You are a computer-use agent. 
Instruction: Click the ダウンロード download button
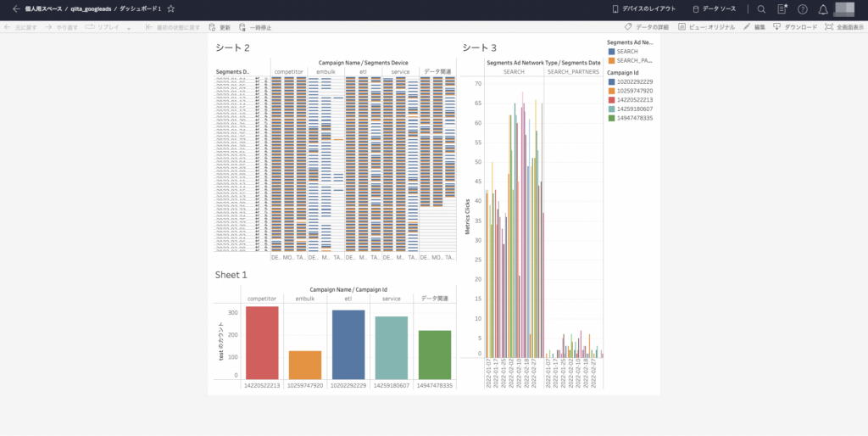coord(795,27)
